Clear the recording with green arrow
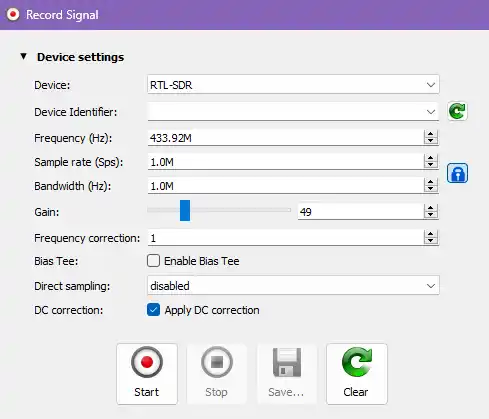 click(x=357, y=374)
